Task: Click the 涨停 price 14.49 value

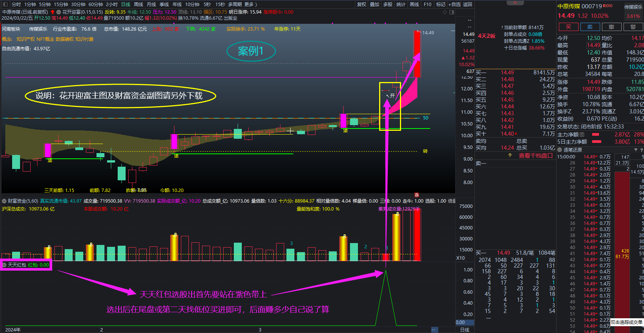Action: 594,82
